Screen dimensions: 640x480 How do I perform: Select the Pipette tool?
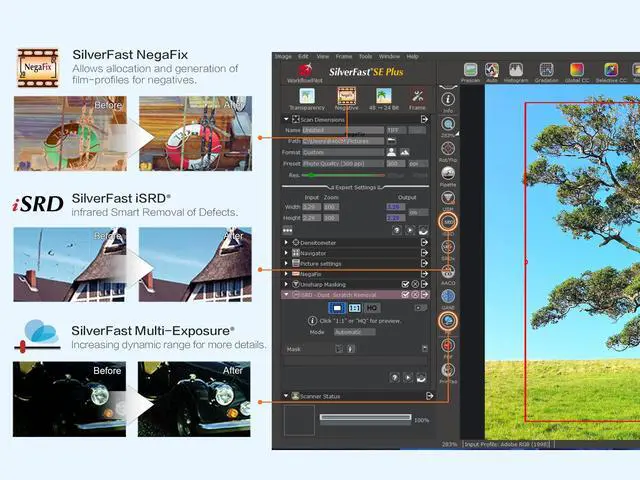pos(448,172)
